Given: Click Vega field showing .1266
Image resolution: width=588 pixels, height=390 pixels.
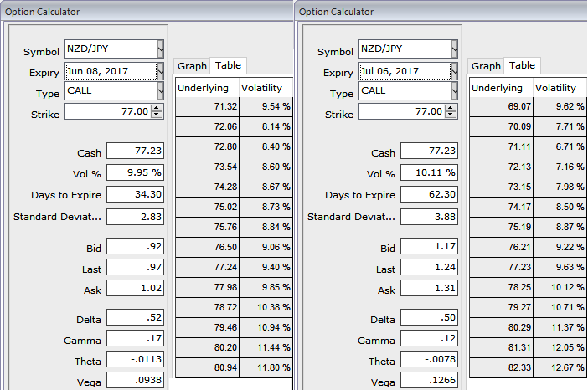Looking at the screenshot, I should (430, 380).
